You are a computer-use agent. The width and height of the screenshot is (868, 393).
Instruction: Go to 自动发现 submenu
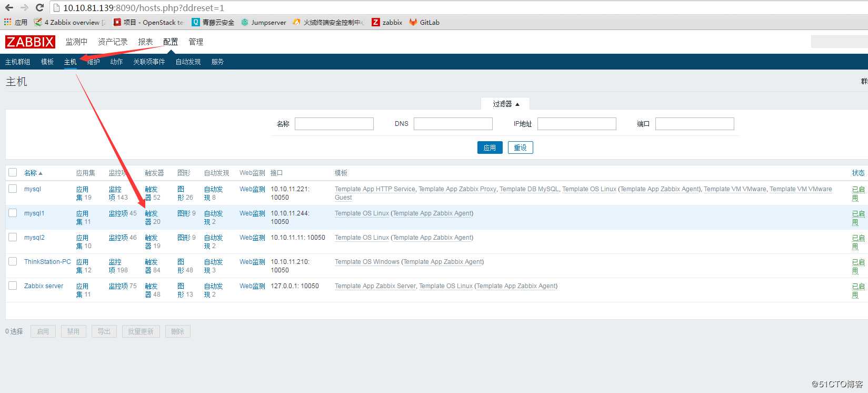pos(188,62)
